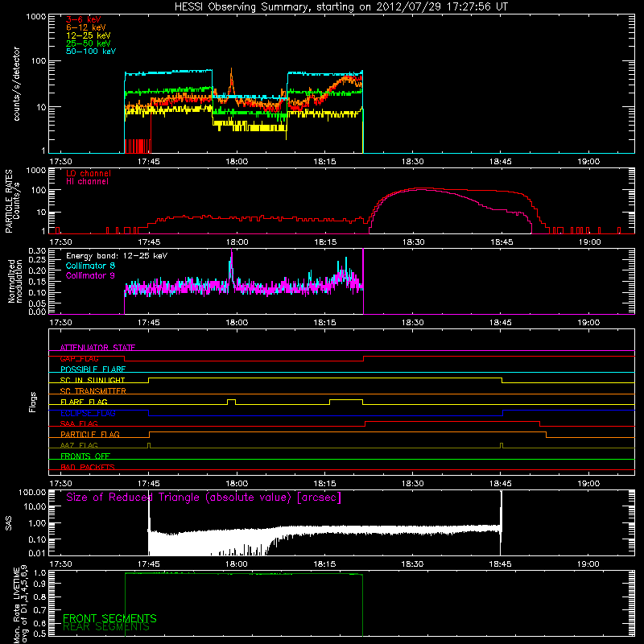Click the SC IN SUNLIGHT flag label
The height and width of the screenshot is (644, 644).
pyautogui.click(x=92, y=380)
